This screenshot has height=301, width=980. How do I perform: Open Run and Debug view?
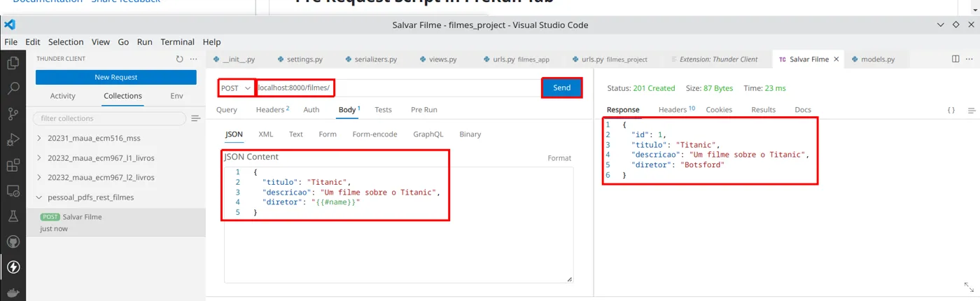(x=13, y=139)
